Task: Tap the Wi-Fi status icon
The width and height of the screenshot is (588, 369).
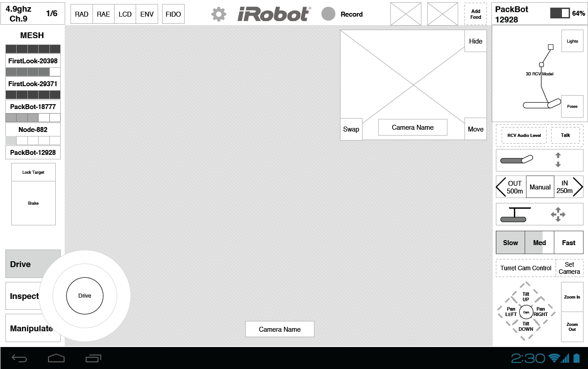Action: click(x=554, y=358)
